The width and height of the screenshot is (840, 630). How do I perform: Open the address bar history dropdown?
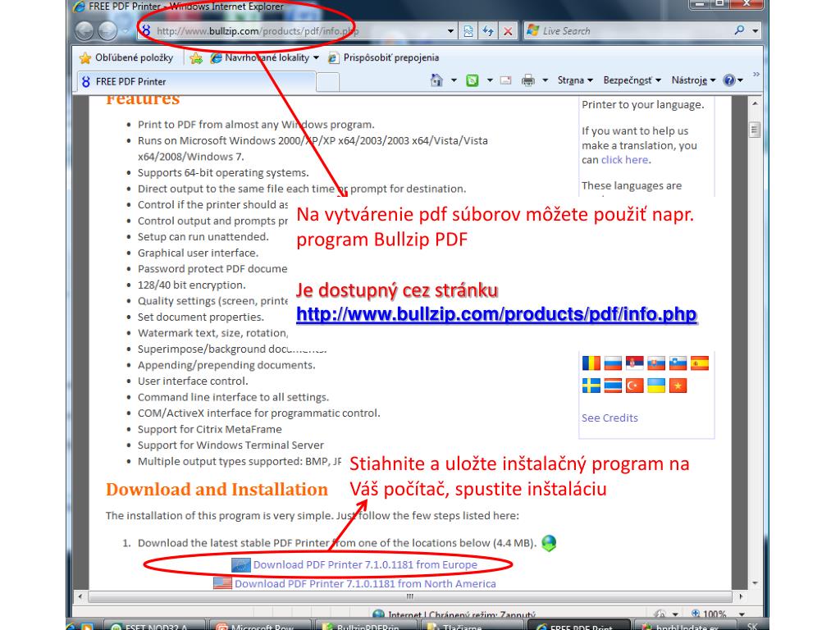tap(450, 31)
